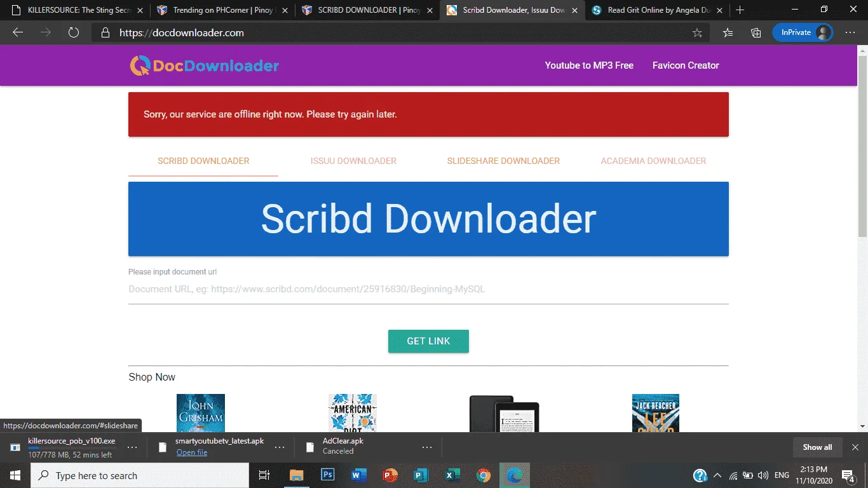Click the Get Help tray icon
The width and height of the screenshot is (868, 488).
click(x=700, y=475)
